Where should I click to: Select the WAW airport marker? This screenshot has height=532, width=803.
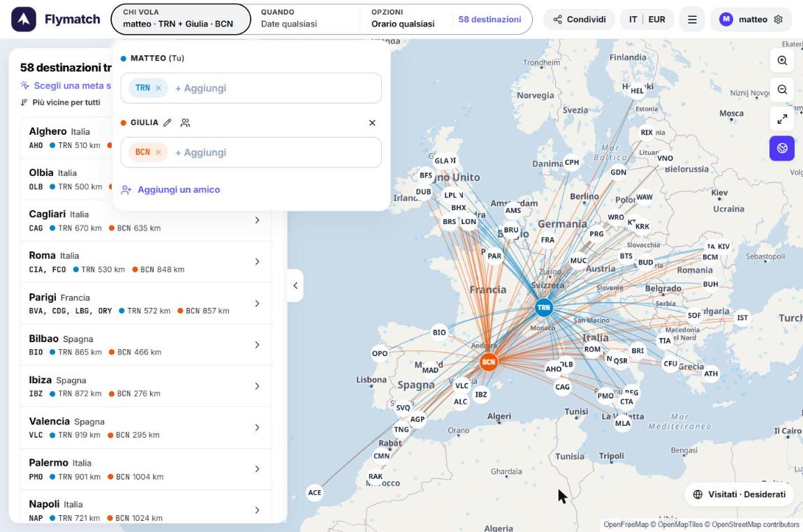point(644,197)
